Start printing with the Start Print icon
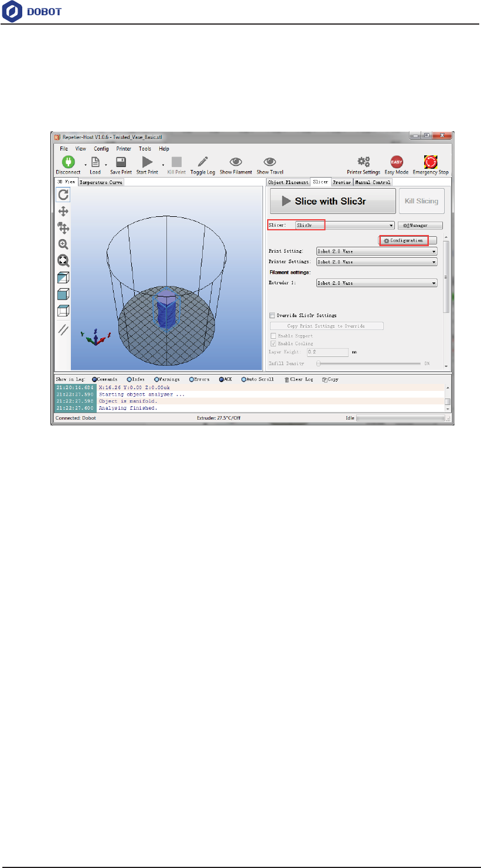481x868 pixels. pyautogui.click(x=147, y=162)
